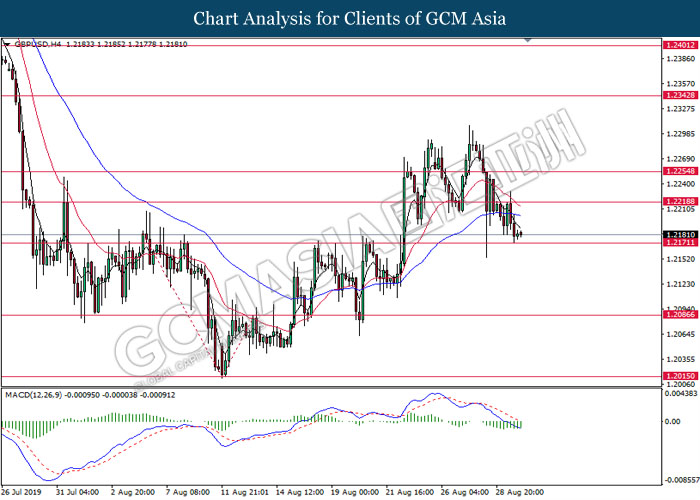Click the chart menu triangle beside GBPUSD
The height and width of the screenshot is (500, 700).
(6, 44)
